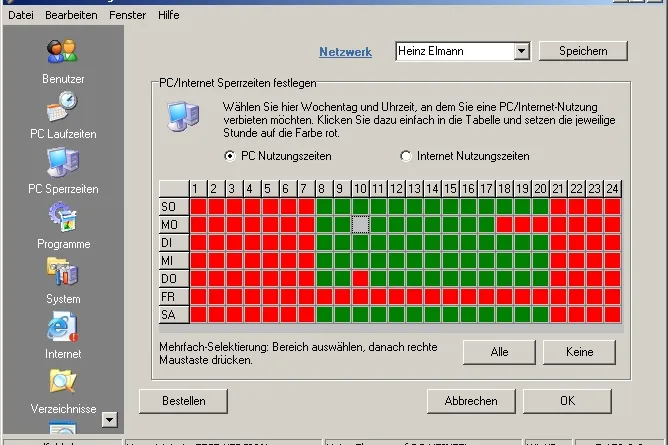This screenshot has height=445, width=668.
Task: Open the PC Sperrzeiten computer icon
Action: coord(63,162)
